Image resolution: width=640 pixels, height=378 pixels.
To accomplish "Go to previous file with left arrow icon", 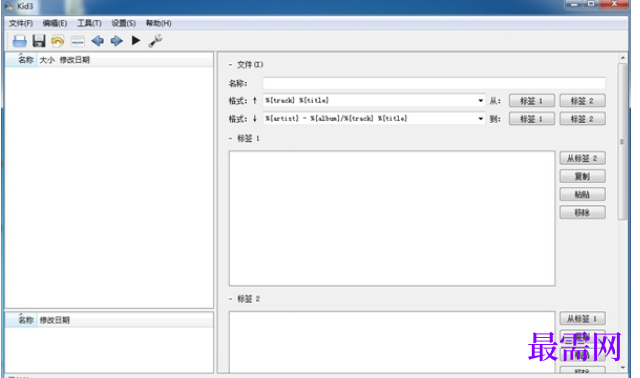I will click(x=97, y=41).
